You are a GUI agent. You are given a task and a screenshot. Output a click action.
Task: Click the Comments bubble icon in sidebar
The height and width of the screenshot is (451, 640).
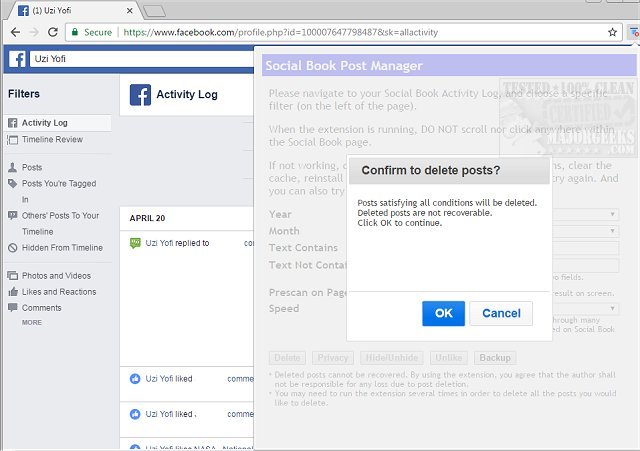tap(13, 307)
